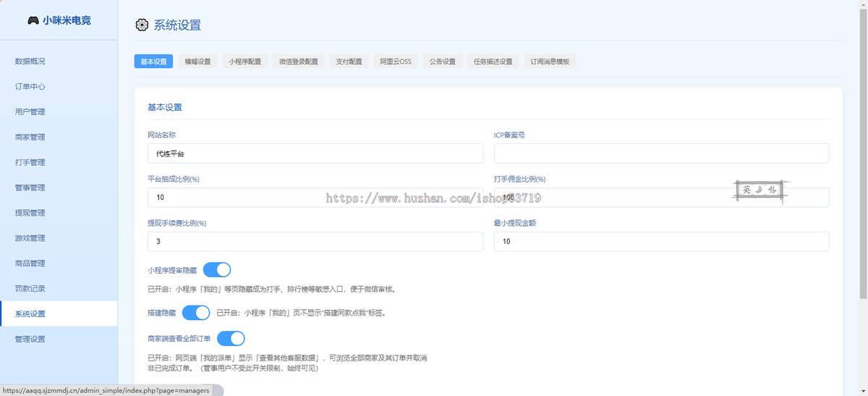This screenshot has height=396, width=868.
Task: Click the gear icon beside 系统设置 title
Action: [142, 25]
